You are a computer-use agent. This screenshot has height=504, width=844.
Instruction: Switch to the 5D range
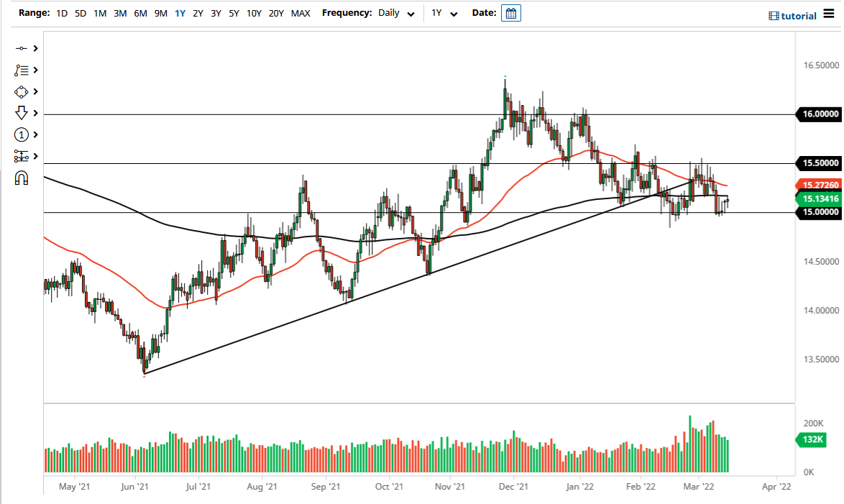(80, 13)
